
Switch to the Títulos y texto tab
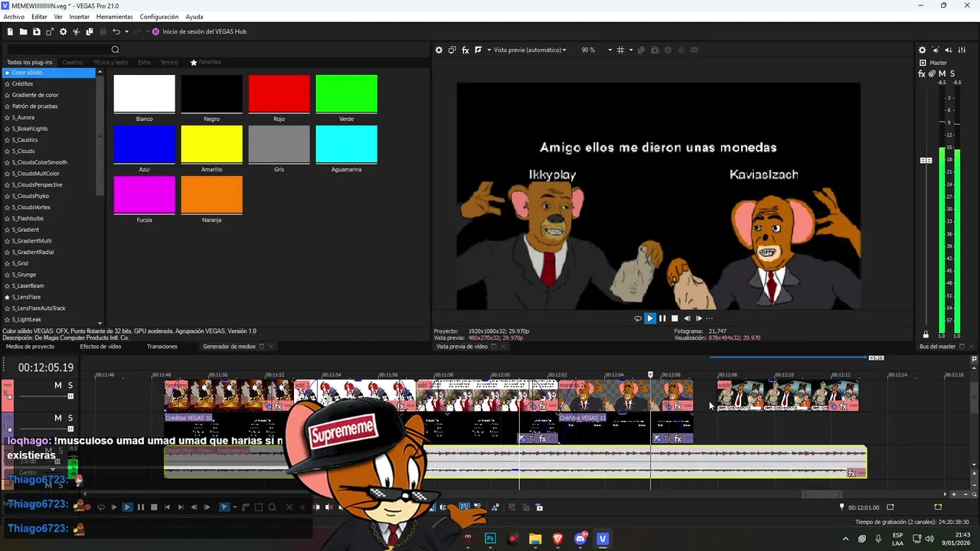[x=110, y=62]
